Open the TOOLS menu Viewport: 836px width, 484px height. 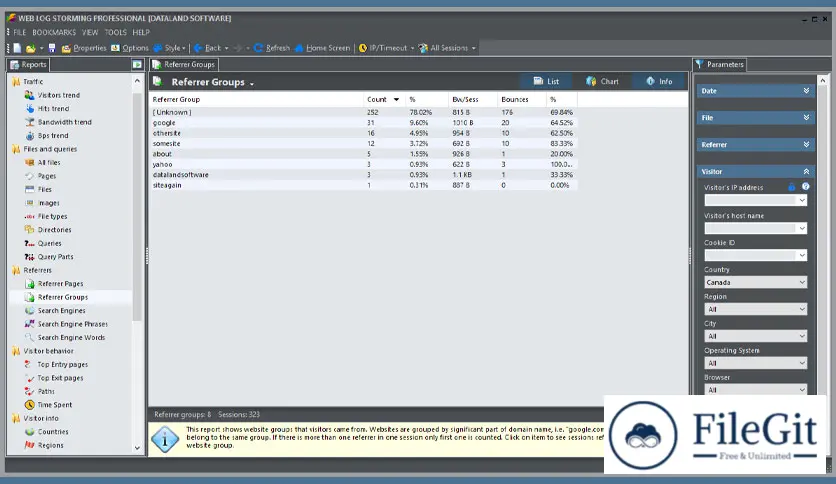(x=116, y=33)
